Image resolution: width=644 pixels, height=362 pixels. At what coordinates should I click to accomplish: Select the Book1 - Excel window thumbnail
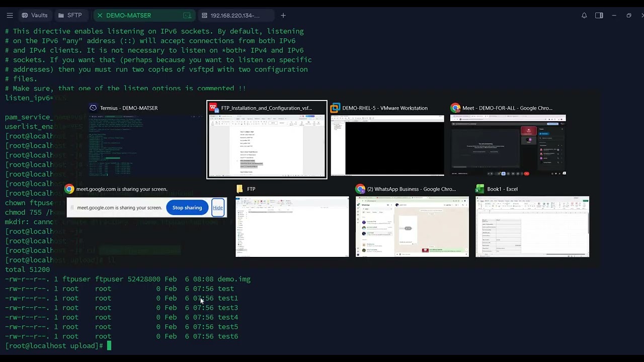(x=532, y=227)
